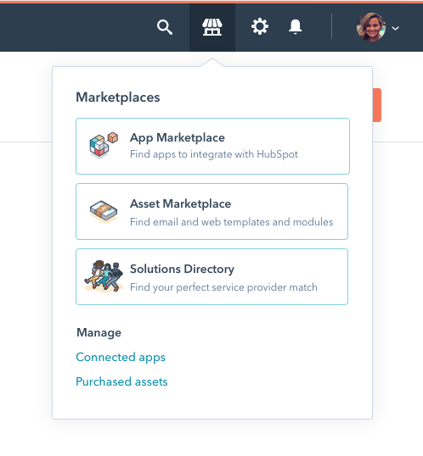This screenshot has height=456, width=423.
Task: Open the search magnifier icon
Action: (x=165, y=27)
